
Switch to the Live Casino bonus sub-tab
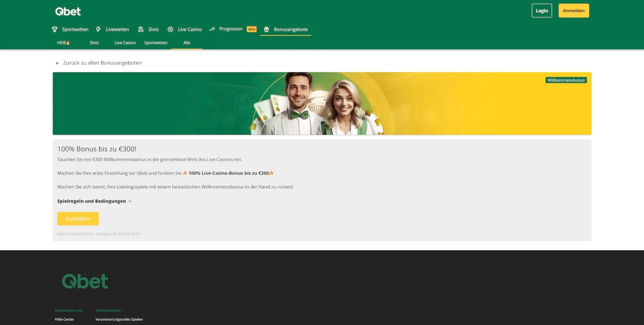(125, 43)
